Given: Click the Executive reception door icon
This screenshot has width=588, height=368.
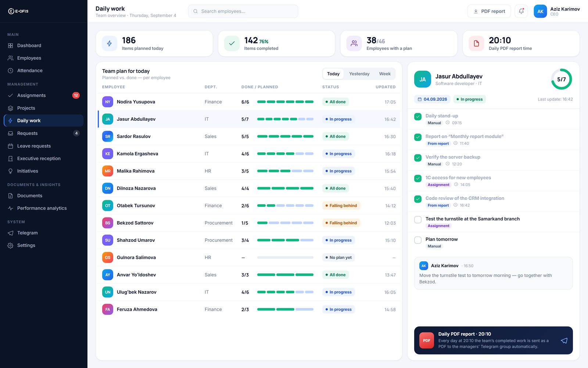Looking at the screenshot, I should point(10,159).
